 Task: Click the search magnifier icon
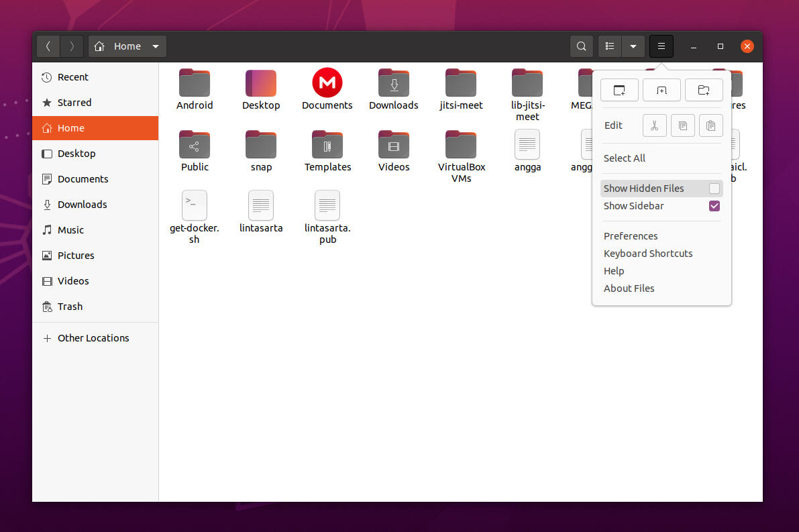click(x=582, y=46)
